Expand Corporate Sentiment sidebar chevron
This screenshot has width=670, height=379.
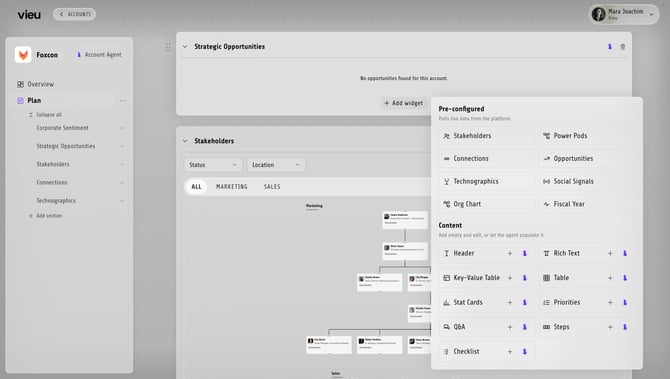[122, 128]
